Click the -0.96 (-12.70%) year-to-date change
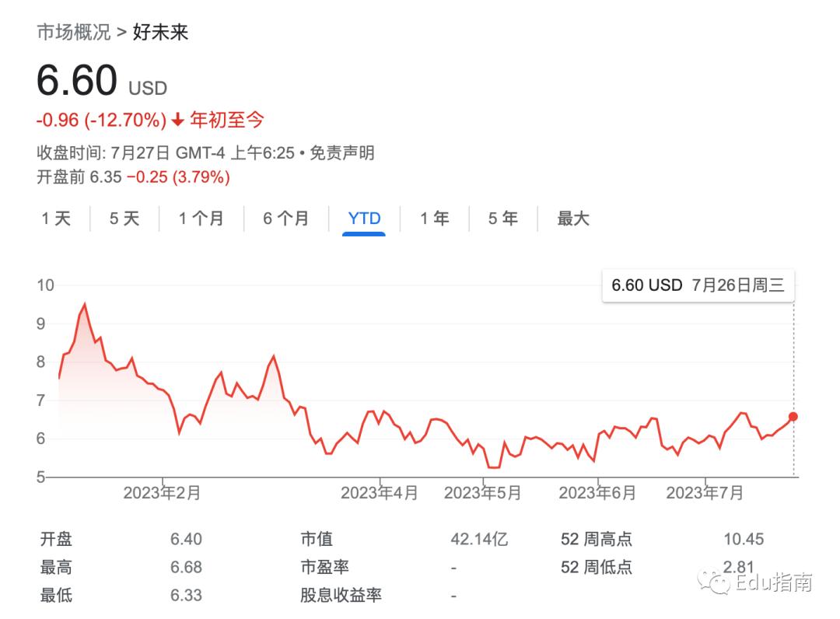The height and width of the screenshot is (619, 840). [101, 120]
